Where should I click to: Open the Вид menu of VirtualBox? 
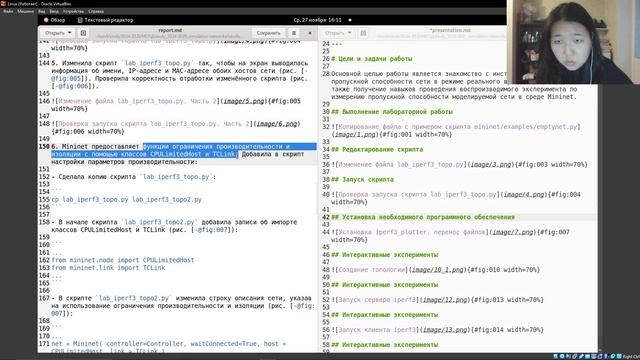coord(42,11)
